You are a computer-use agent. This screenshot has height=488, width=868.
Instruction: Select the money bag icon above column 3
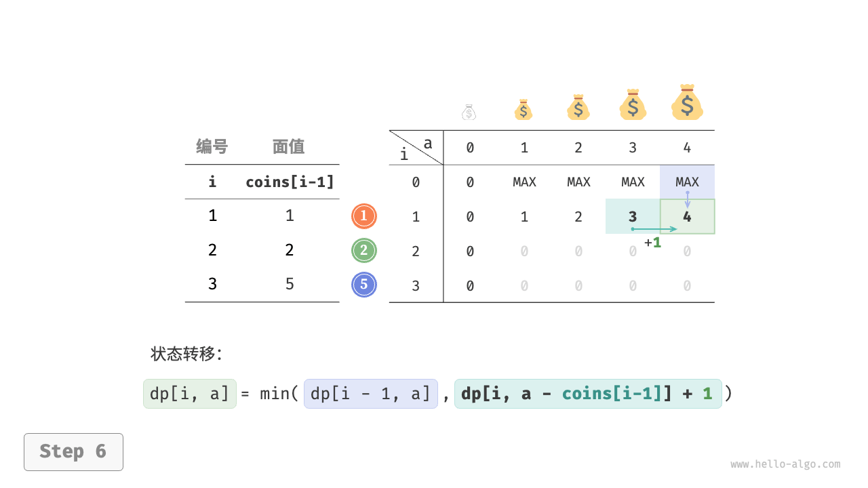(633, 104)
